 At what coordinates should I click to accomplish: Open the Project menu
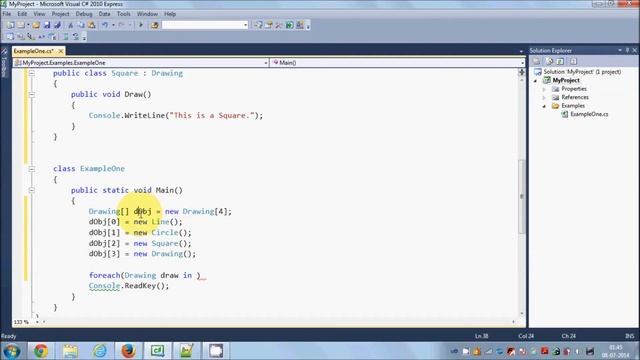pyautogui.click(x=60, y=14)
